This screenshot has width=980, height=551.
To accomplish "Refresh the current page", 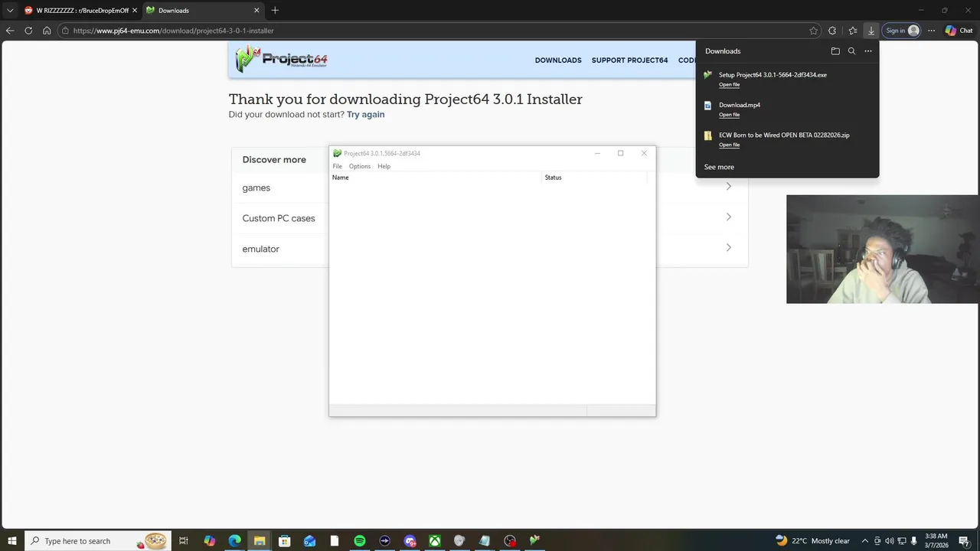I will 28,31.
